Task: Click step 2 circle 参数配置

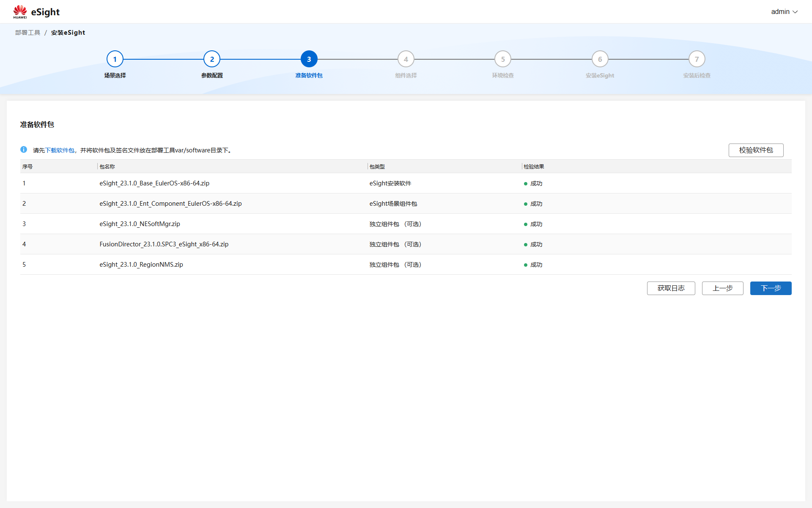Action: pyautogui.click(x=212, y=59)
